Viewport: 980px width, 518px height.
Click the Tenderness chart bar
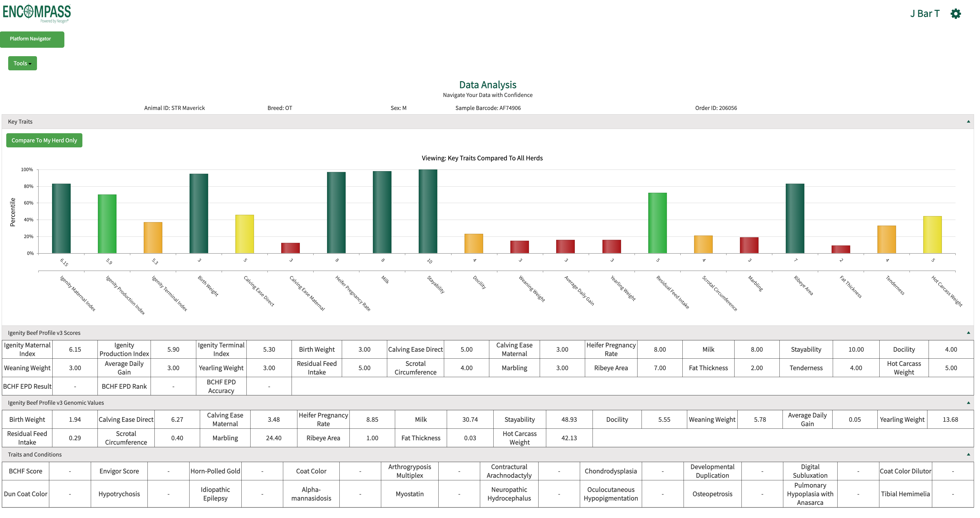pos(887,239)
